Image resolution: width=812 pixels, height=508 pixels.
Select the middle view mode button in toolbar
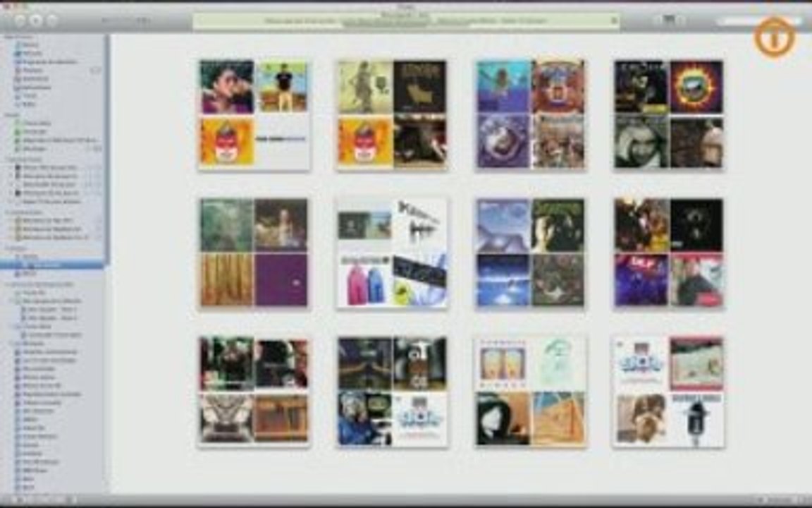click(669, 20)
